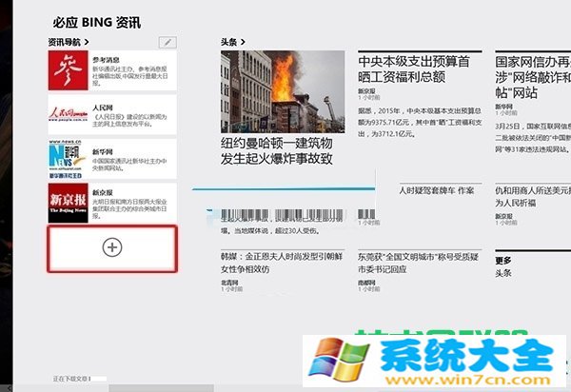
Task: Open the 中央本级支出预算首晒工资福利总额 article
Action: pyautogui.click(x=414, y=69)
